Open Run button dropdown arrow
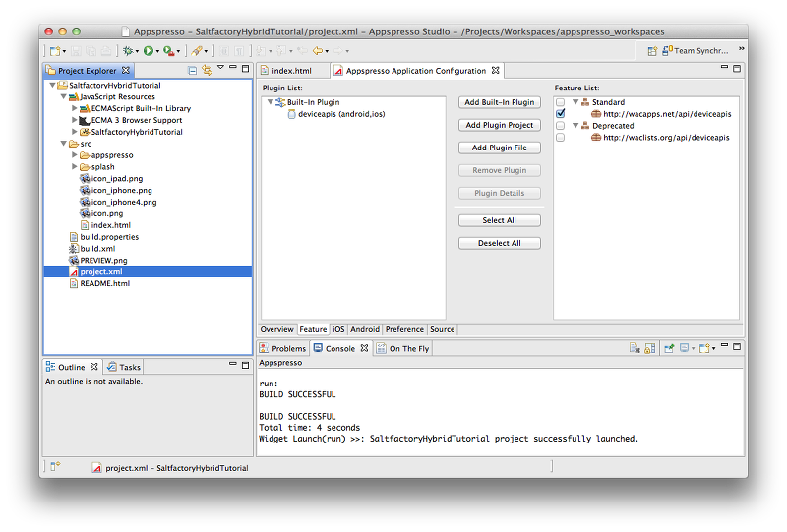Viewport: 787px width, 532px height. click(x=157, y=51)
